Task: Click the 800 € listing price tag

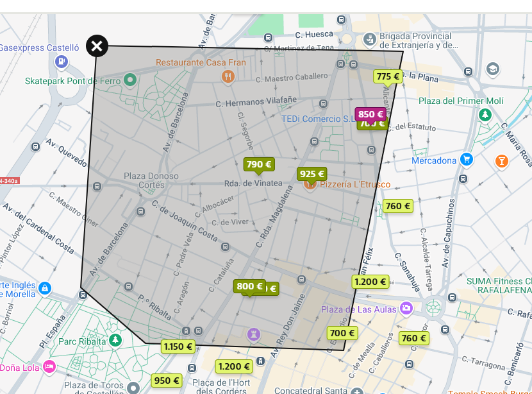Action: (249, 286)
